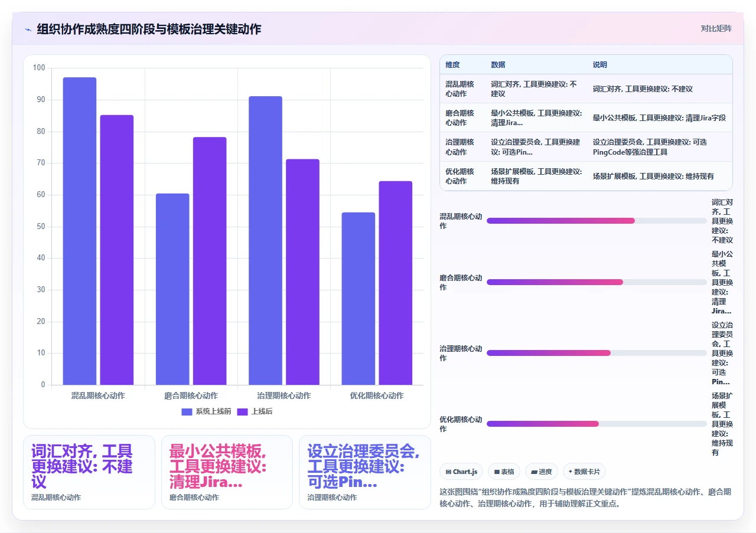Open the 词汇对齐 data card

(89, 472)
